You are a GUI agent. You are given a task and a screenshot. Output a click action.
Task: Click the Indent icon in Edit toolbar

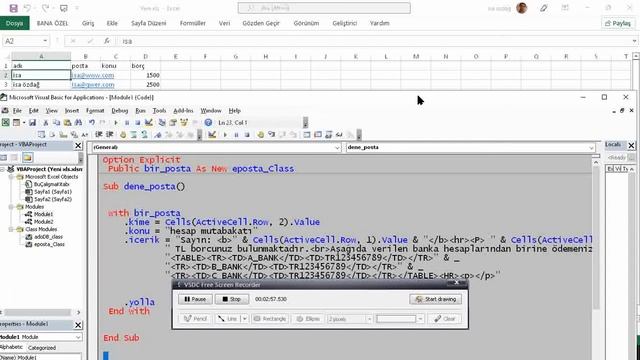click(x=98, y=134)
